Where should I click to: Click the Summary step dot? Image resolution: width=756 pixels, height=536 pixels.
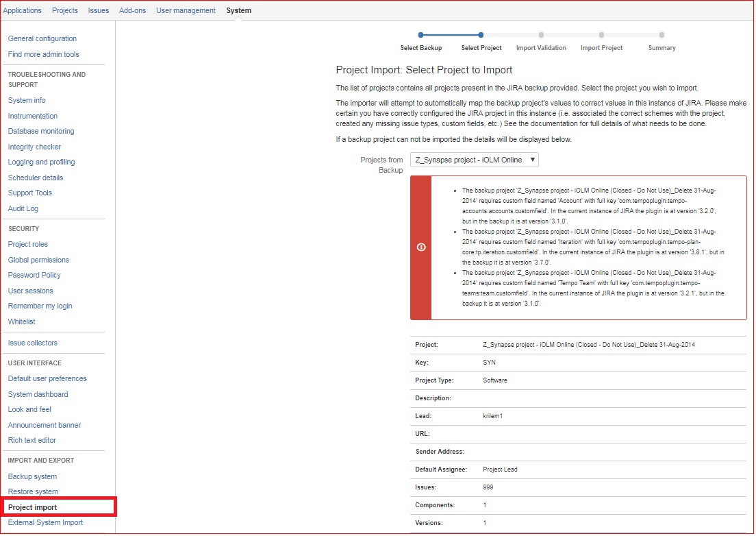(661, 35)
